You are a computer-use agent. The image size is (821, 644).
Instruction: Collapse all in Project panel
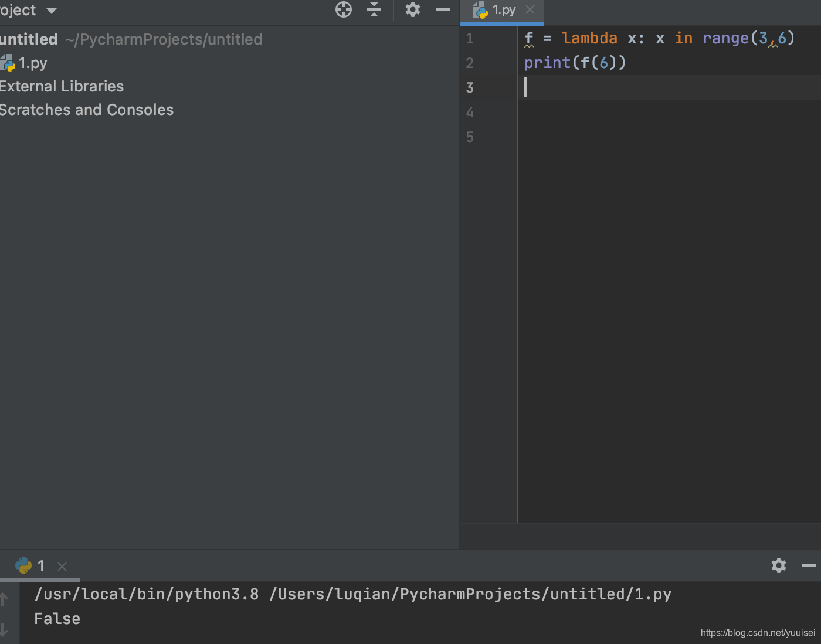pyautogui.click(x=374, y=9)
